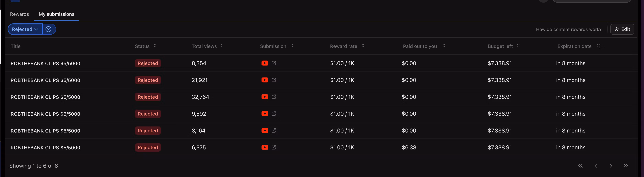Click YouTube icon in 32,764 views row

coord(265,97)
